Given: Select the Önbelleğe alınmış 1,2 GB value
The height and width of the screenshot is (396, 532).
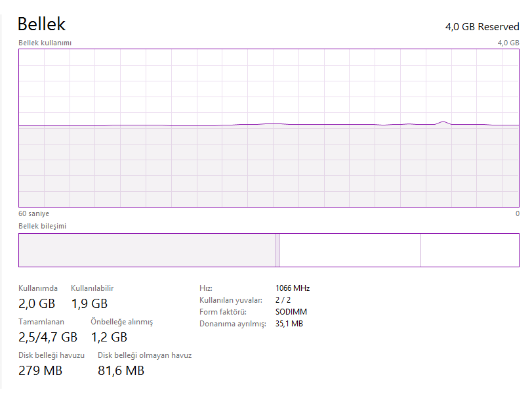Looking at the screenshot, I should click(x=108, y=337).
